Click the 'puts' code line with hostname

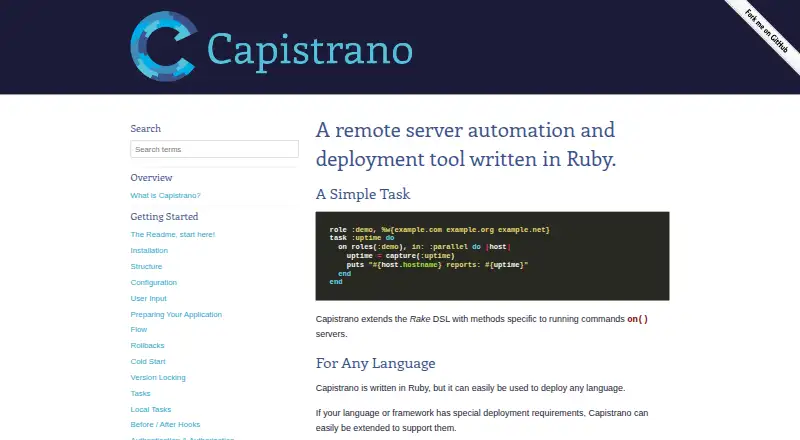pos(437,265)
